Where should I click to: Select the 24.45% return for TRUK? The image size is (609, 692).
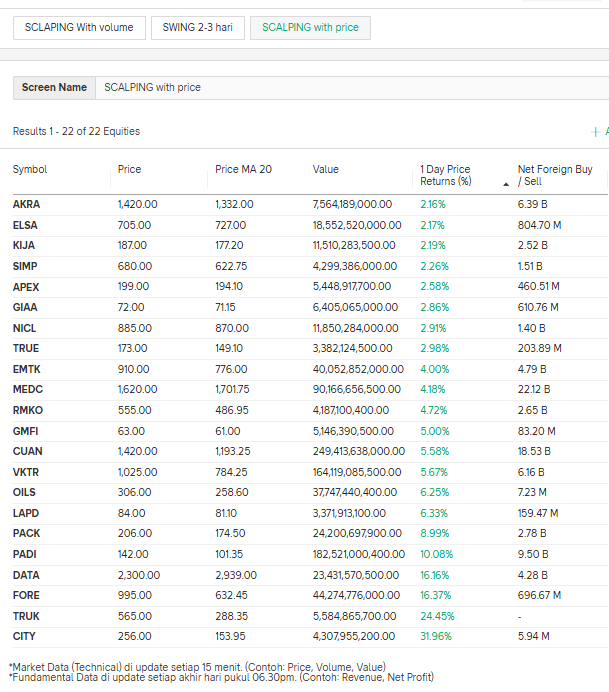click(x=437, y=617)
